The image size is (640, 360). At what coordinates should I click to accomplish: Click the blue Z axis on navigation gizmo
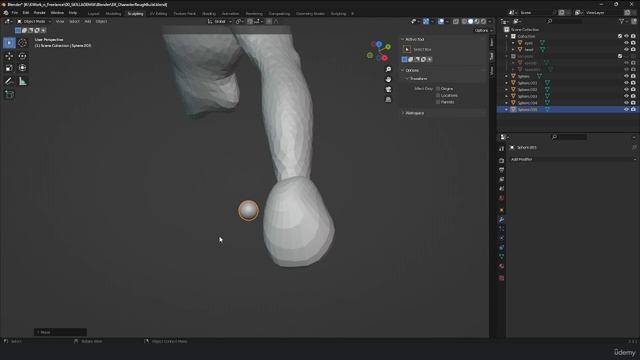379,44
